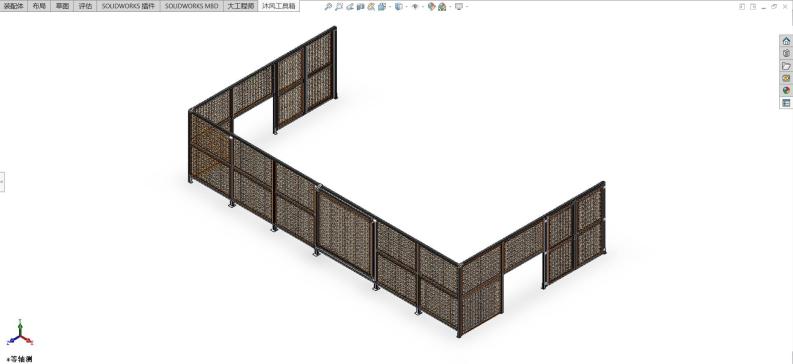
Task: Open the Display Style cube icon
Action: (x=399, y=7)
